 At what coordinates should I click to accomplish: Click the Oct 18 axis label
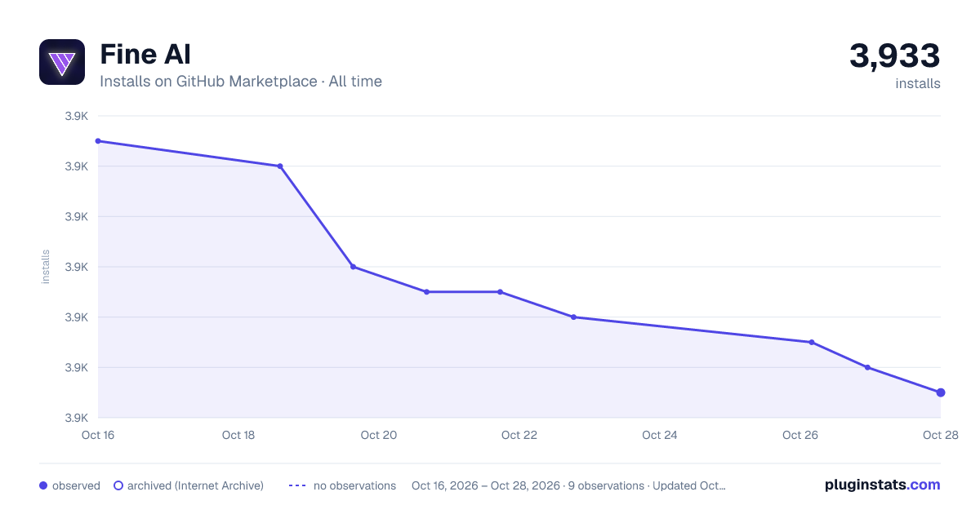coord(238,435)
